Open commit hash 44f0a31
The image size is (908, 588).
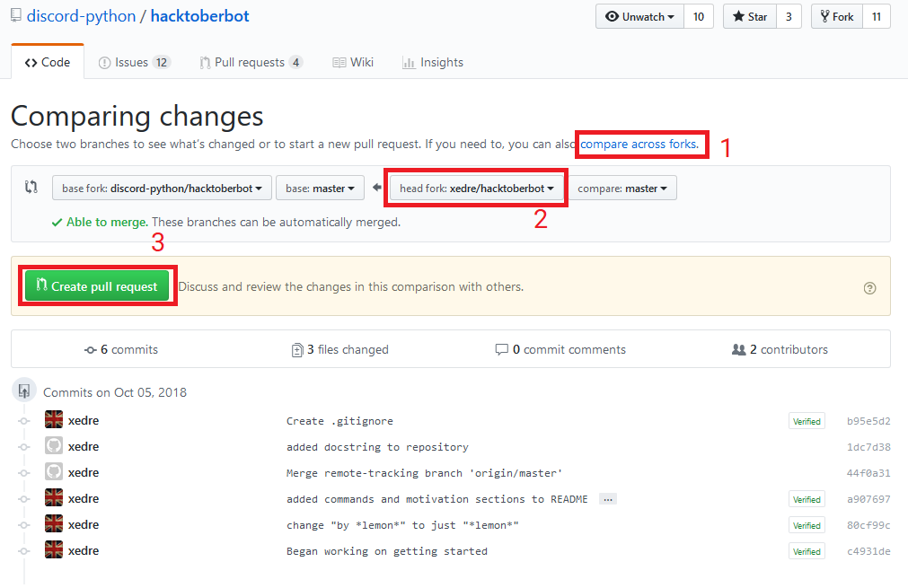point(868,473)
